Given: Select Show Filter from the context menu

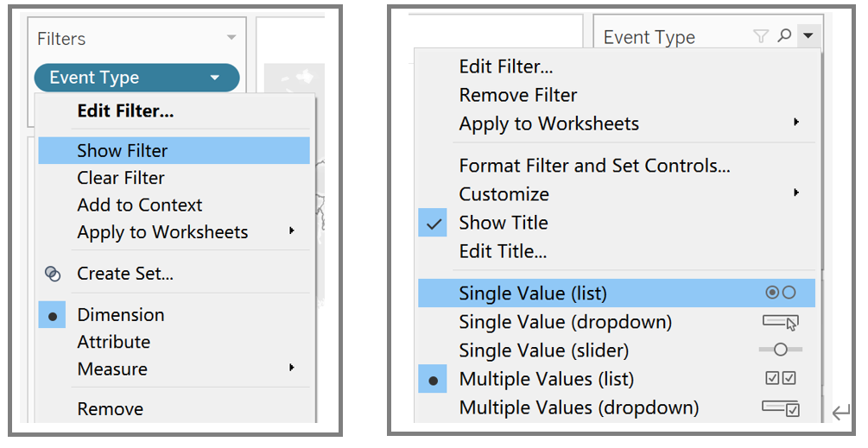Looking at the screenshot, I should point(123,150).
